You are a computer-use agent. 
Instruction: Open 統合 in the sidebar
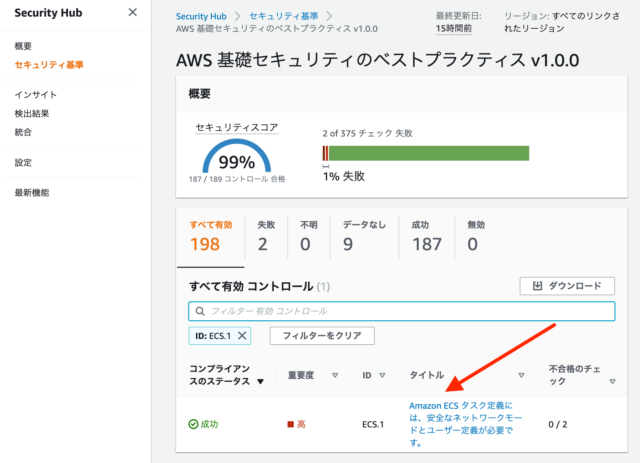[23, 132]
